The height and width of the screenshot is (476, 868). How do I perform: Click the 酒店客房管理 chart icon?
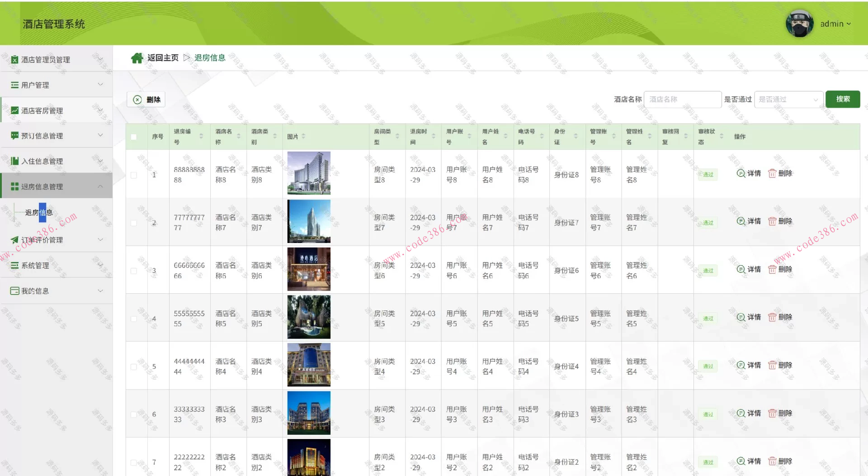[14, 110]
